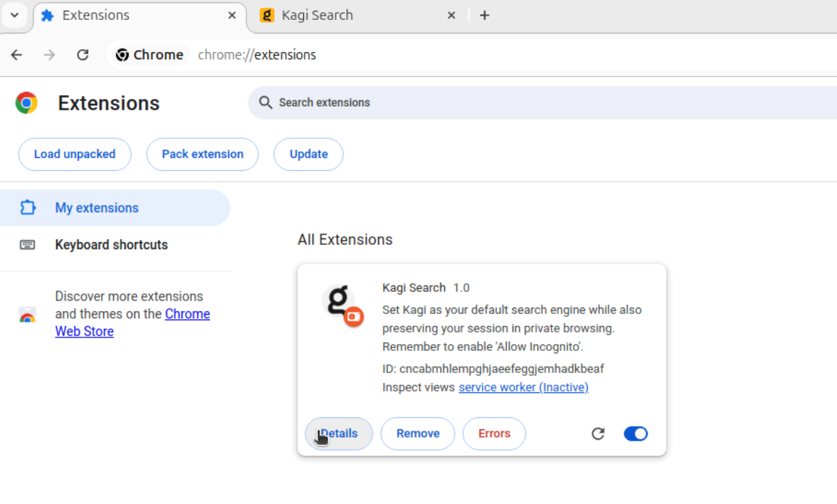Click the Extensions tab puzzle favicon

click(x=48, y=16)
